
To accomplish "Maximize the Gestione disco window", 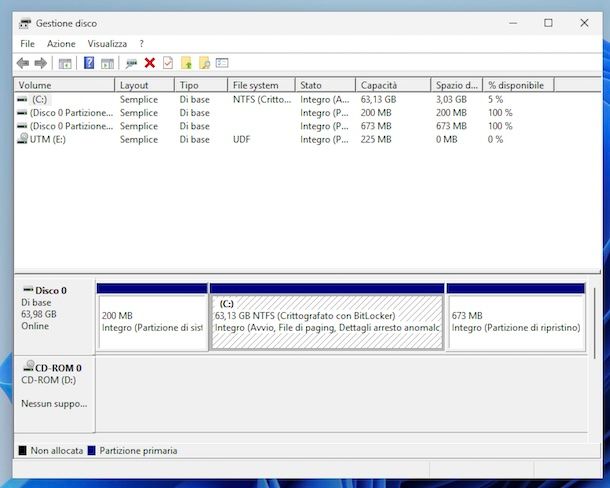I will [548, 23].
